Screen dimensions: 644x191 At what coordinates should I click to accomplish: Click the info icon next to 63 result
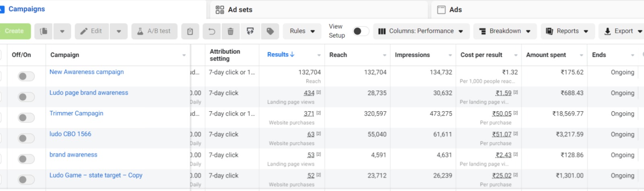[318, 133]
